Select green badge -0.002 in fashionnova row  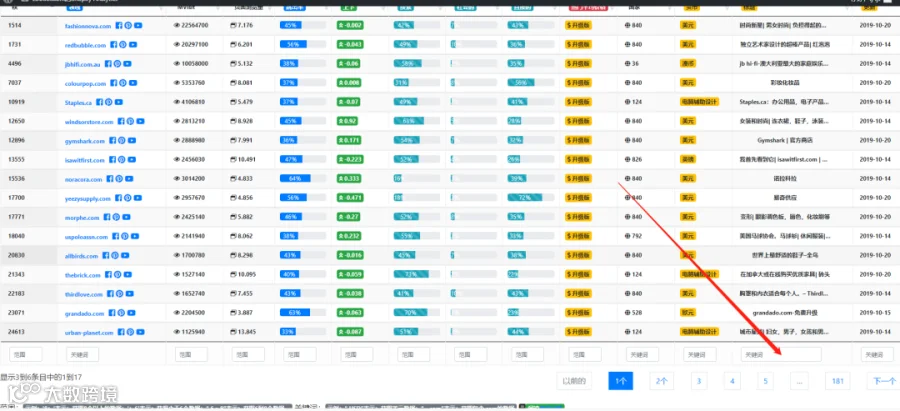tap(350, 25)
